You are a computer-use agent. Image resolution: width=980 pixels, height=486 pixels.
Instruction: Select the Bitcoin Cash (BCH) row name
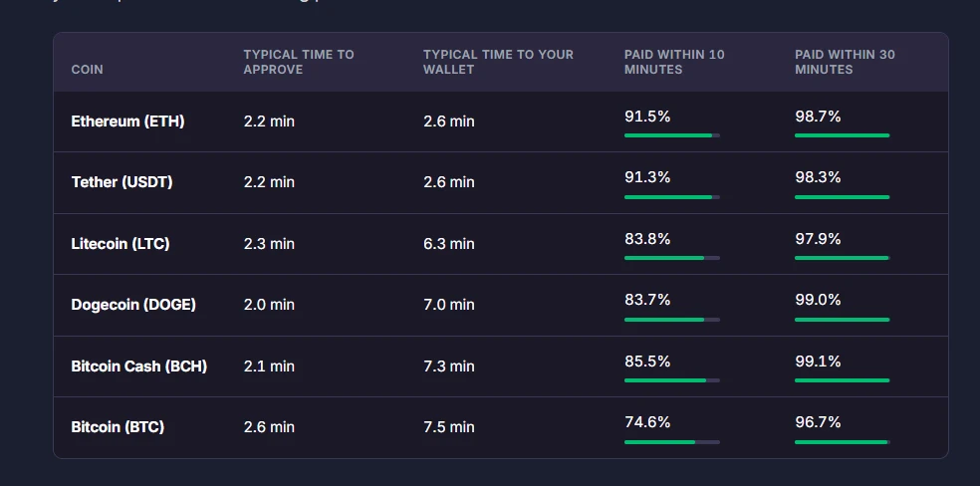(x=138, y=366)
